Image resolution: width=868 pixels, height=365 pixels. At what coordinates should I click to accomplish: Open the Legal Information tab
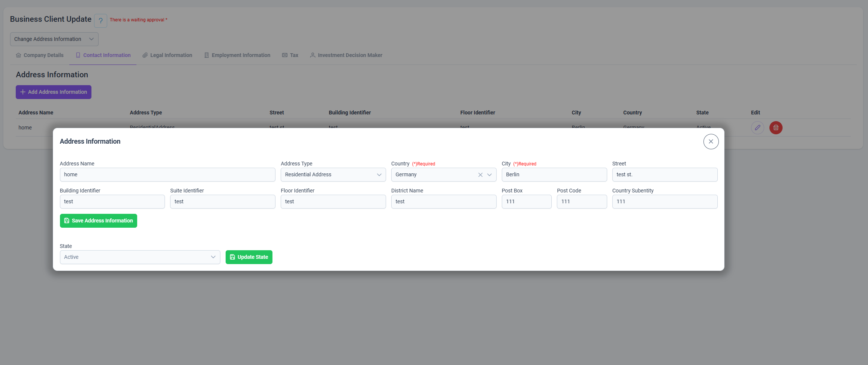[167, 55]
